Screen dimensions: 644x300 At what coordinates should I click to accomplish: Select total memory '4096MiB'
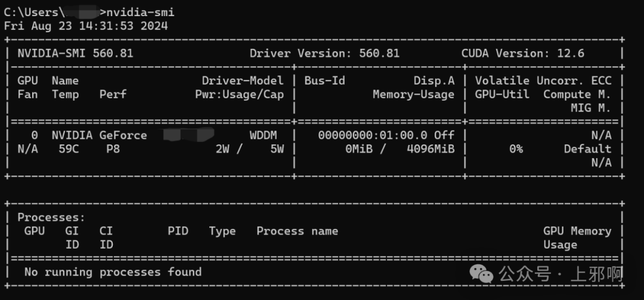click(431, 149)
